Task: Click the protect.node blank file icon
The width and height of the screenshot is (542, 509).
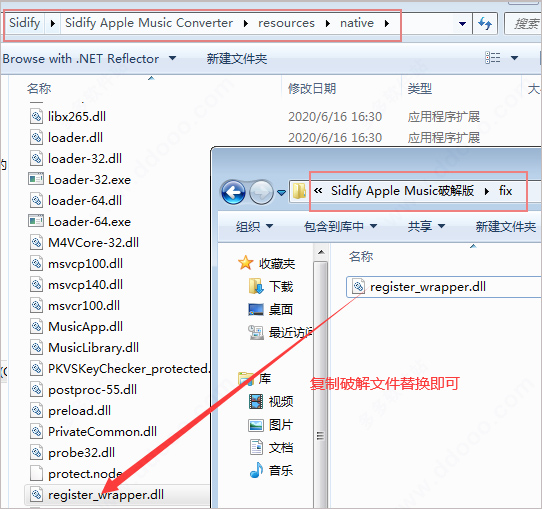Action: click(x=36, y=474)
